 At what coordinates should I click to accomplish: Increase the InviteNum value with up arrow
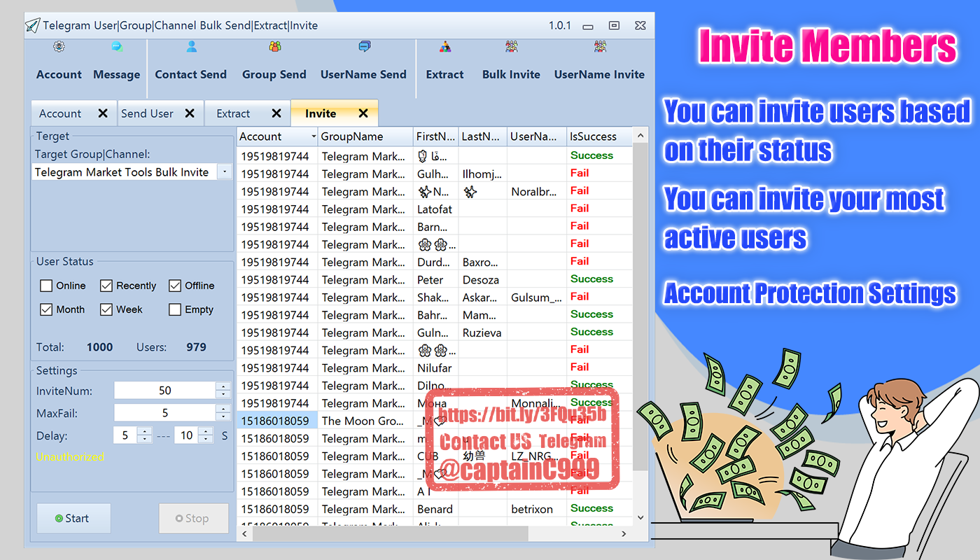click(223, 386)
